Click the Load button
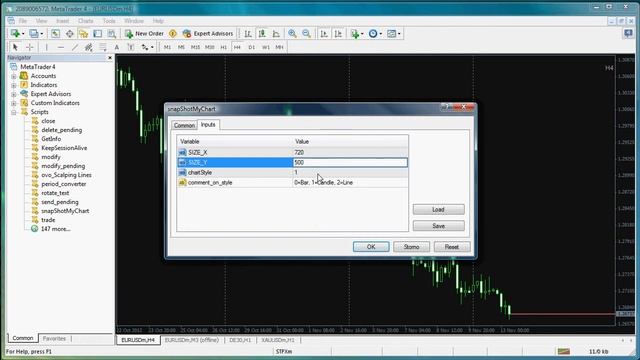The image size is (640, 360). 438,209
